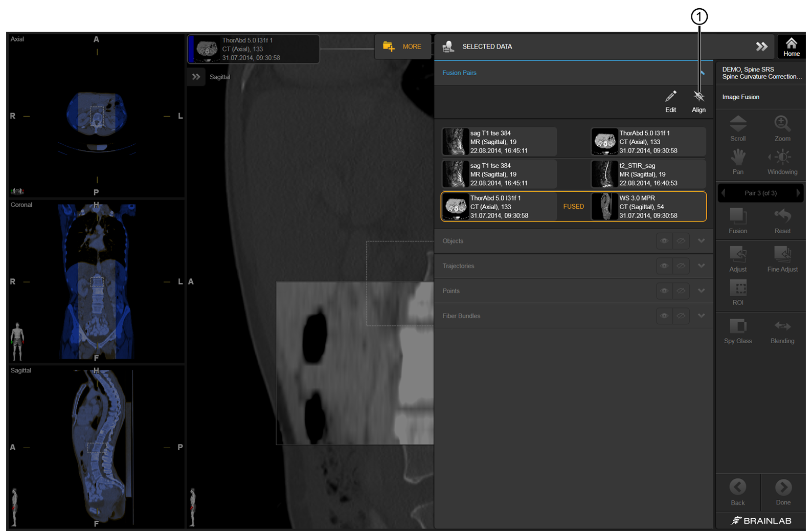Screen dimensions: 812x531
Task: Click the Pair 3 (of 3) label
Action: pos(760,193)
